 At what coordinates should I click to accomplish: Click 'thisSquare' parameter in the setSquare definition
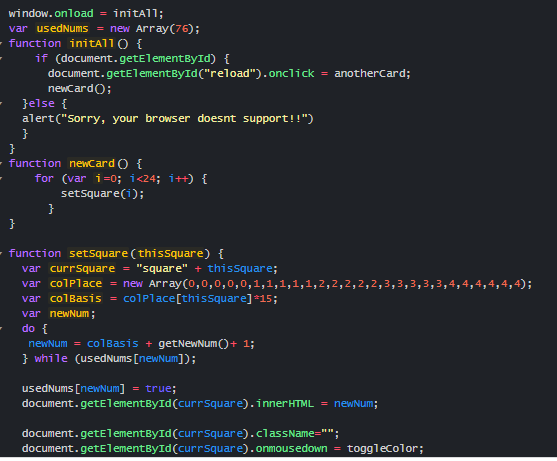171,253
